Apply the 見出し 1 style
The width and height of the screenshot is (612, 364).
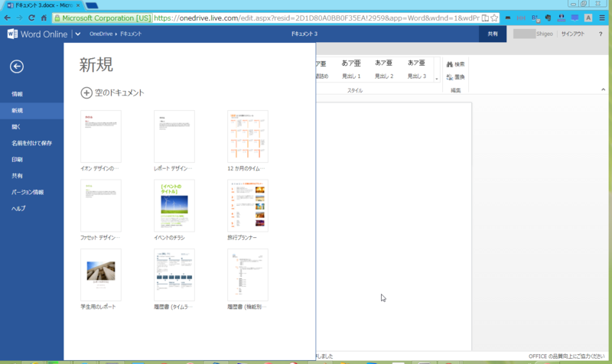coord(351,69)
